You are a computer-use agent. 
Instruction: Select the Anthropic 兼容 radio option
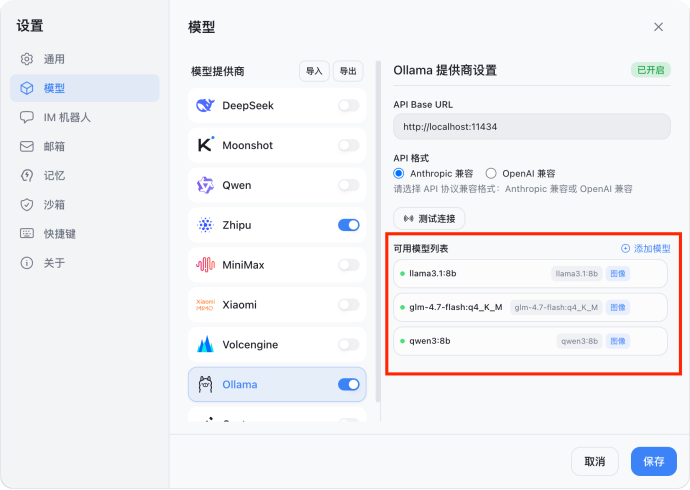click(x=399, y=173)
